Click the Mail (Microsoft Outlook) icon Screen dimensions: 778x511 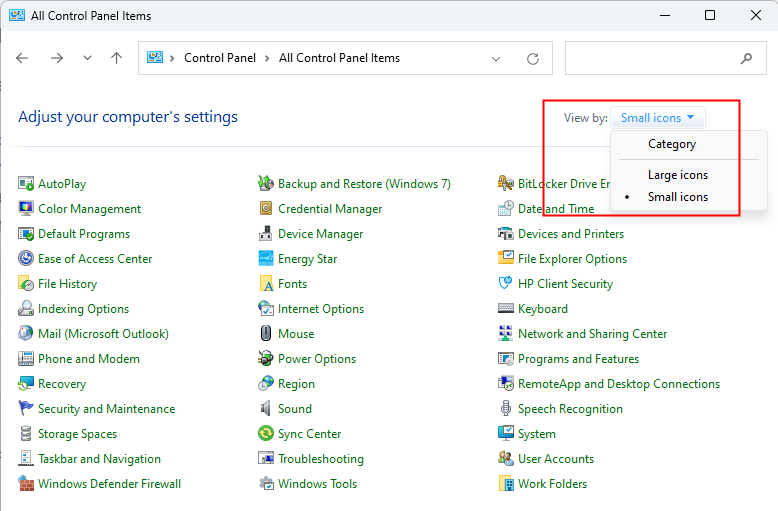pyautogui.click(x=26, y=333)
